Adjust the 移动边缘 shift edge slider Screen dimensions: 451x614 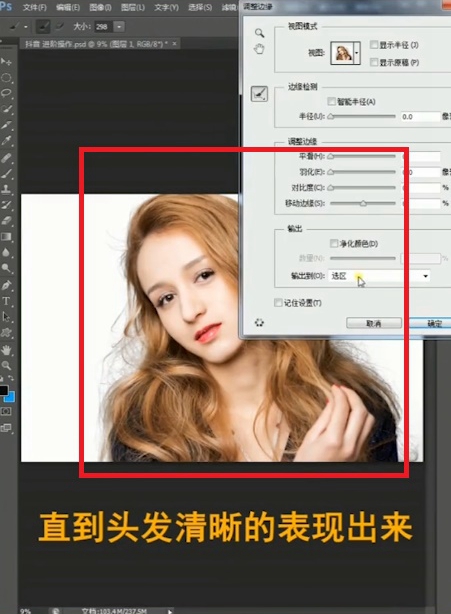[363, 203]
